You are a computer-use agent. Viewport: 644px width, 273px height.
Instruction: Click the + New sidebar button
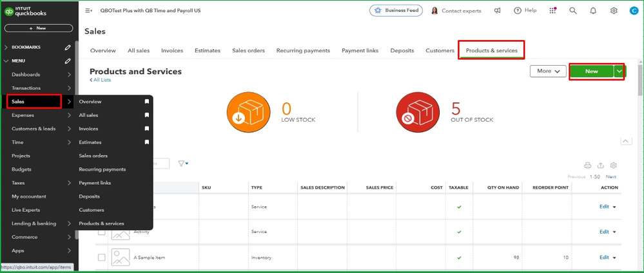[x=39, y=28]
